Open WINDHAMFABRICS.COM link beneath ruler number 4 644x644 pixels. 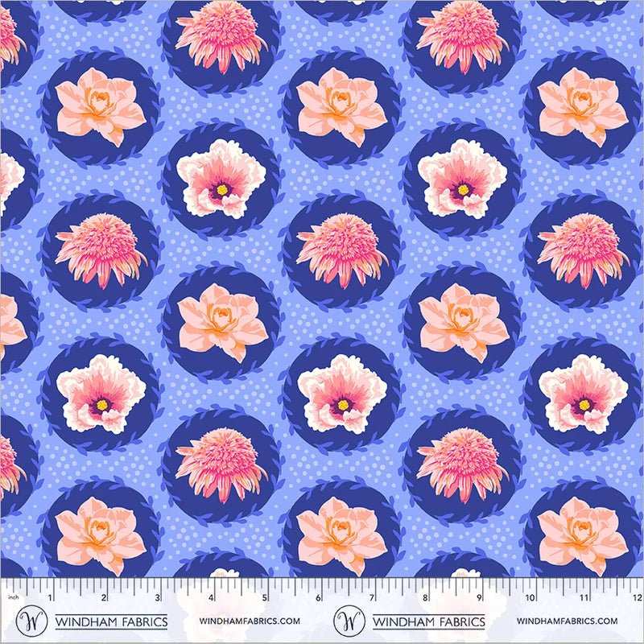(250, 621)
